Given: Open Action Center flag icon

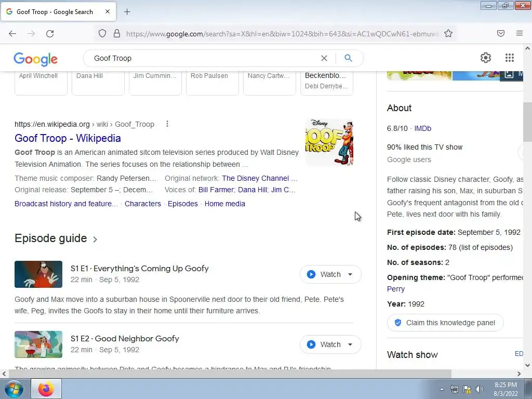Looking at the screenshot, I should point(467,389).
